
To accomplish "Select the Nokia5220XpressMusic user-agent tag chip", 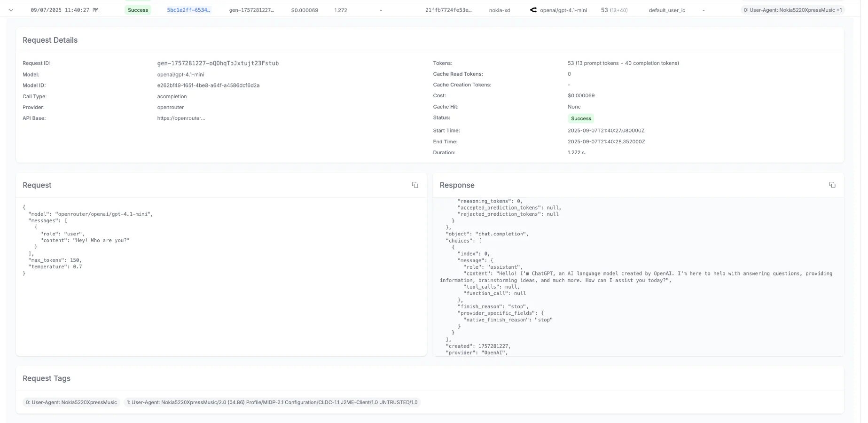I will point(71,402).
